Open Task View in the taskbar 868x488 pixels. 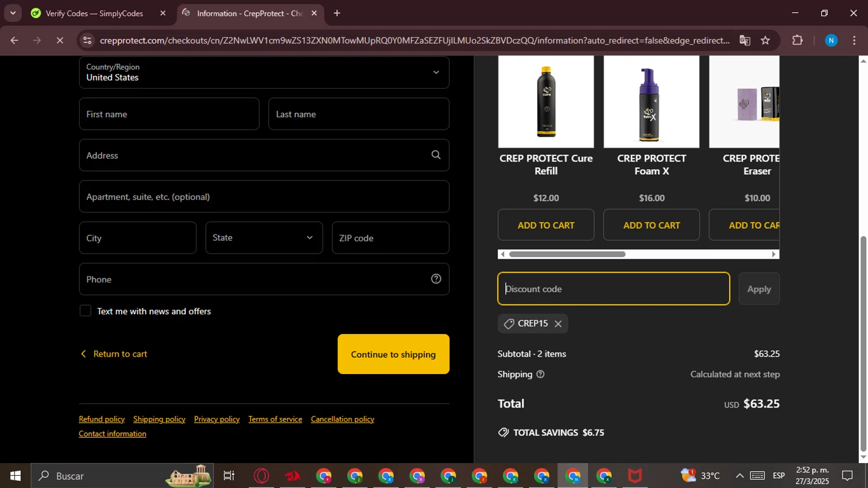click(x=229, y=476)
